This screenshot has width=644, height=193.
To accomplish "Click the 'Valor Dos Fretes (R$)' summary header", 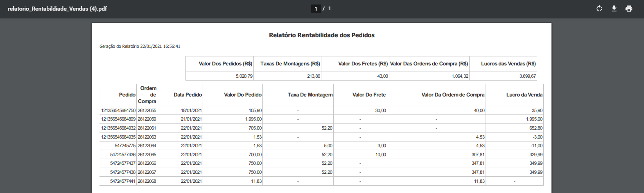I will (363, 64).
